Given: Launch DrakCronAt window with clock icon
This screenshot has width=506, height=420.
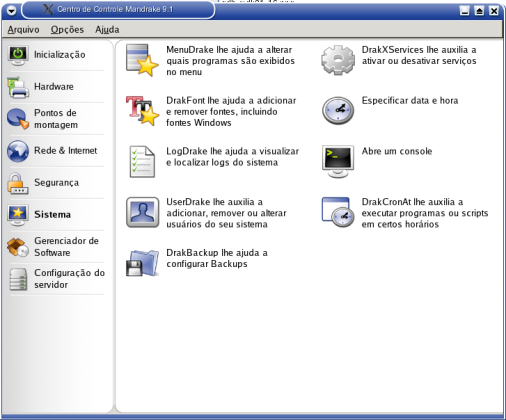Looking at the screenshot, I should coord(338,212).
